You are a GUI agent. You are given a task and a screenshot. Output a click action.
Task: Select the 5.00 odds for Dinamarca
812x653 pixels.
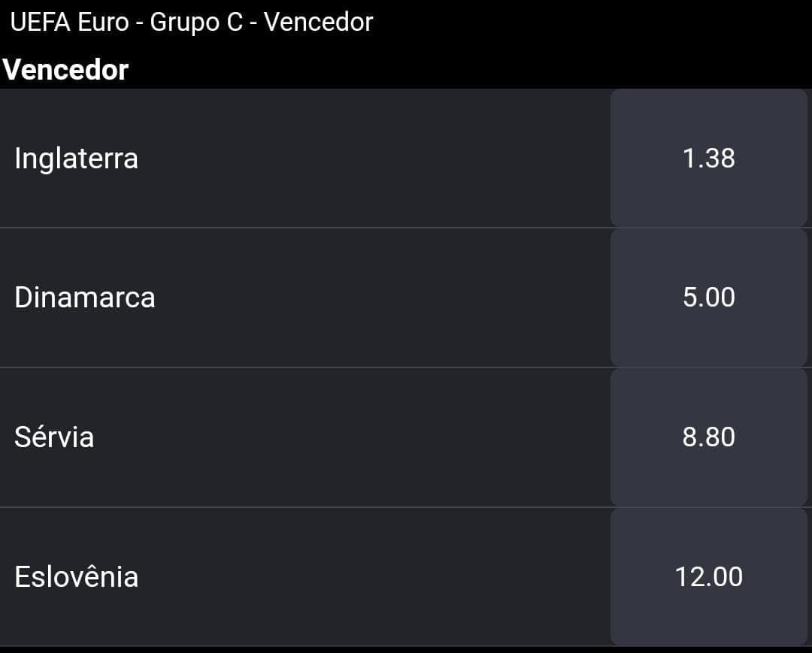coord(708,298)
